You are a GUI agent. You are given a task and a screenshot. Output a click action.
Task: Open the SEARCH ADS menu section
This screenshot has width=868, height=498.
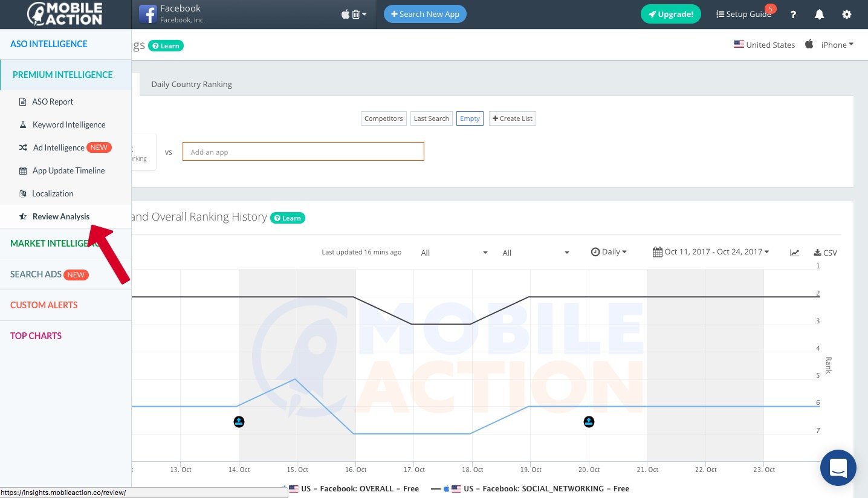65,274
